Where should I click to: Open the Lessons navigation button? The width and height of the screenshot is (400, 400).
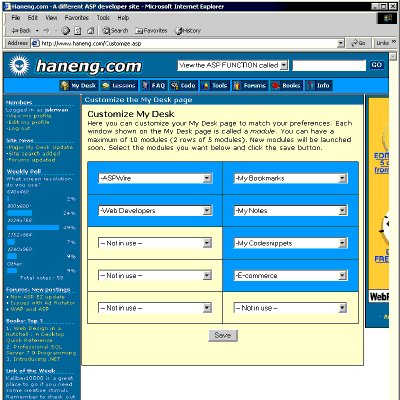tap(119, 86)
